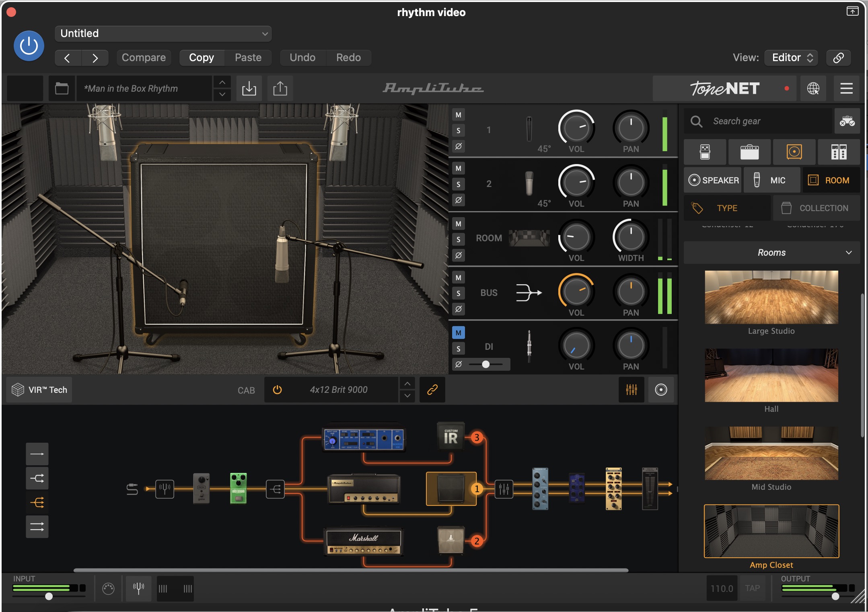
Task: Click the Search gear input field
Action: (758, 121)
